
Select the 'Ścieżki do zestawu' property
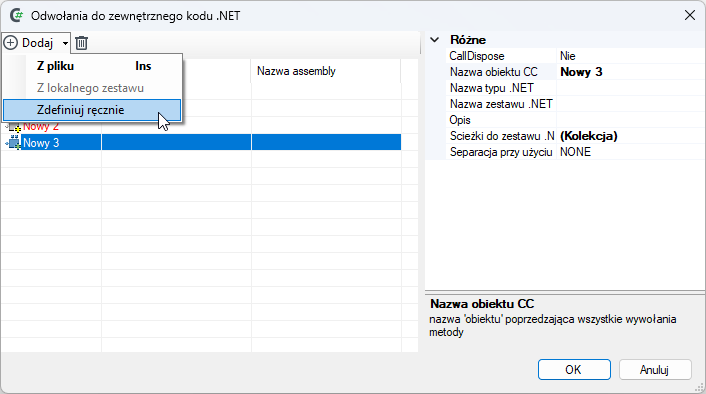coord(502,136)
